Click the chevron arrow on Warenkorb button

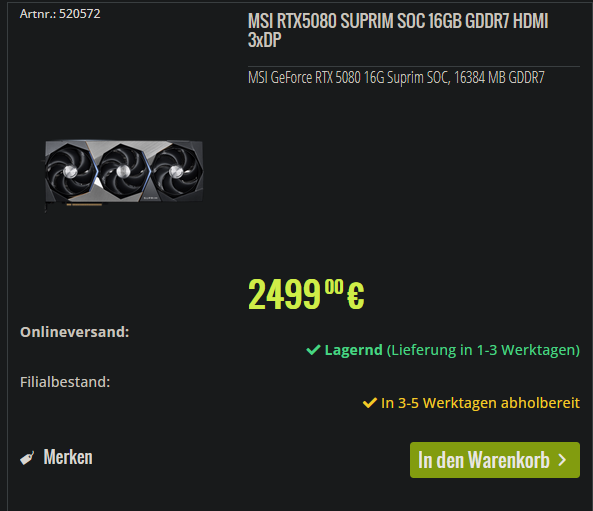coord(562,460)
